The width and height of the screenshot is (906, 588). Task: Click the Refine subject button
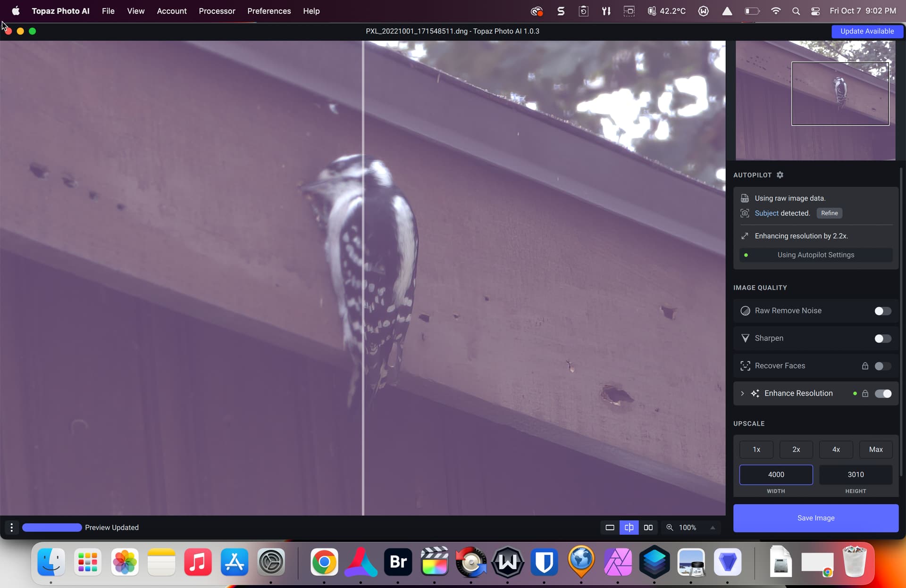click(x=829, y=213)
